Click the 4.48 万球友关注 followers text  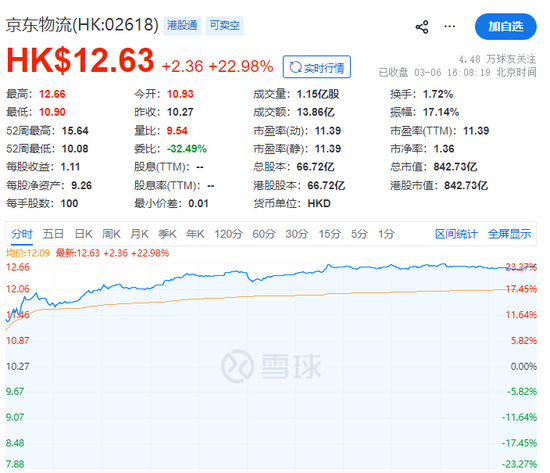[497, 59]
